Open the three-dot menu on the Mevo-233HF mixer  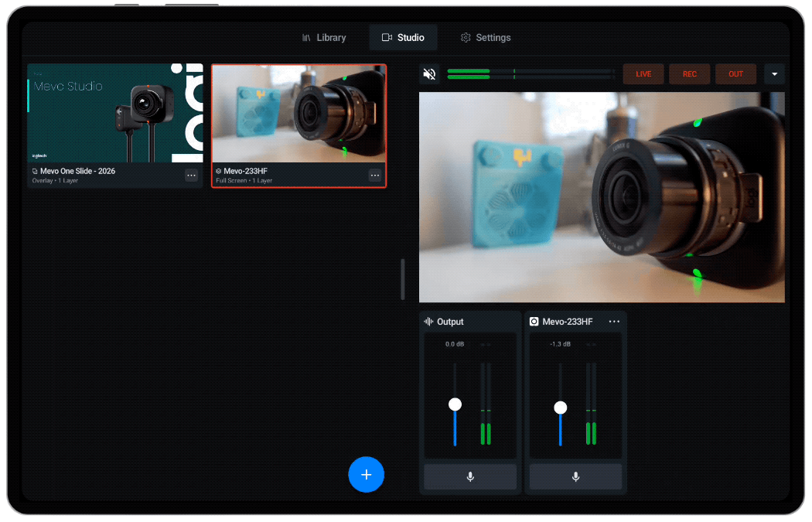[614, 321]
